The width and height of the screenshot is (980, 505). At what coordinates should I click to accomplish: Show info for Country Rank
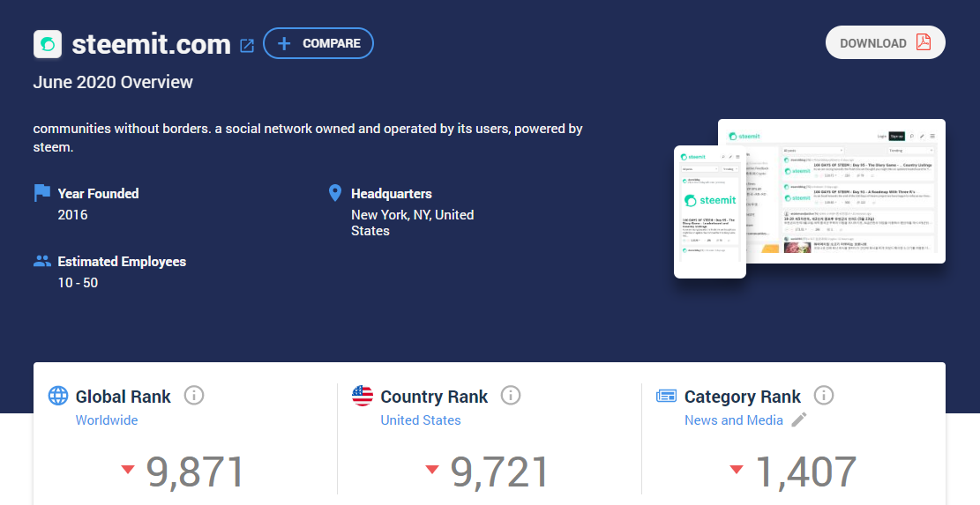tap(511, 395)
